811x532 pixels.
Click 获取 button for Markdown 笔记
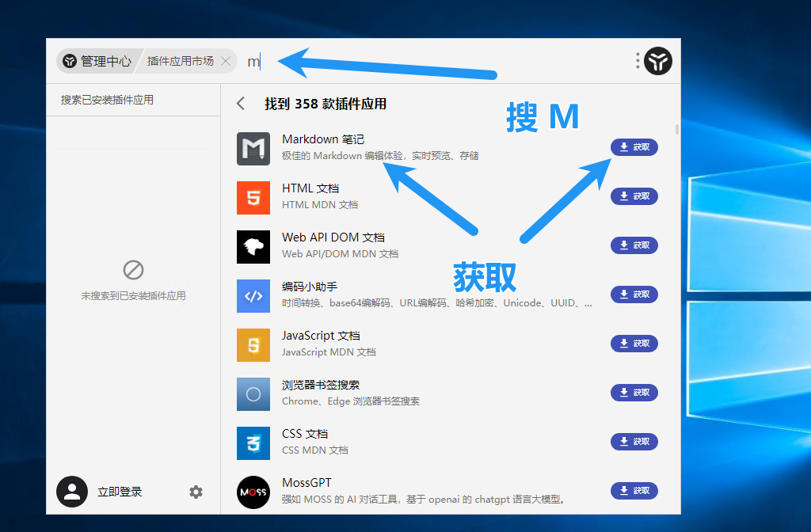[x=634, y=147]
